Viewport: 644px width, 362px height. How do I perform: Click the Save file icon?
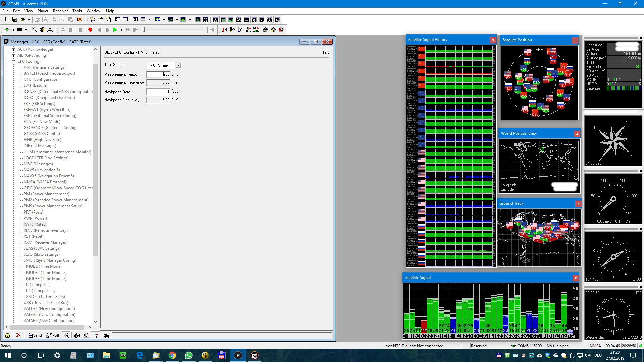pos(15,20)
